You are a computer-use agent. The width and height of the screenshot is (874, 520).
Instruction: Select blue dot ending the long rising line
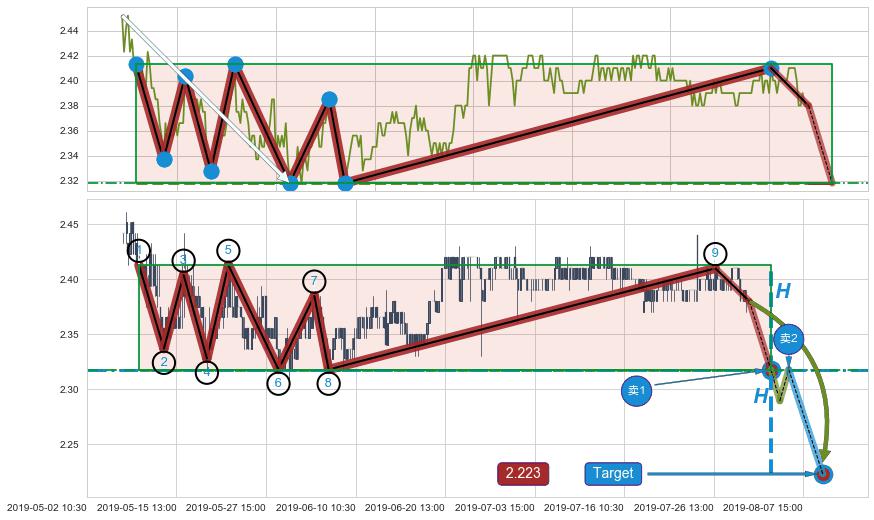(x=770, y=69)
